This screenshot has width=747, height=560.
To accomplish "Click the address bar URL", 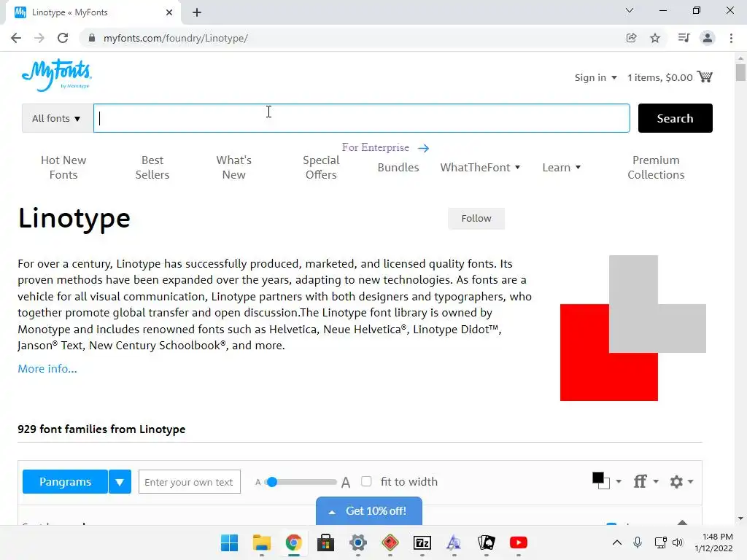I will (175, 38).
